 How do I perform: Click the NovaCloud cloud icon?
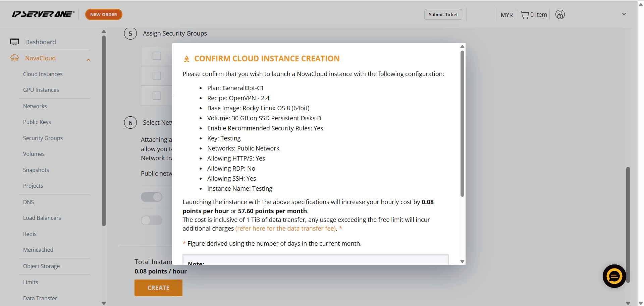point(14,58)
